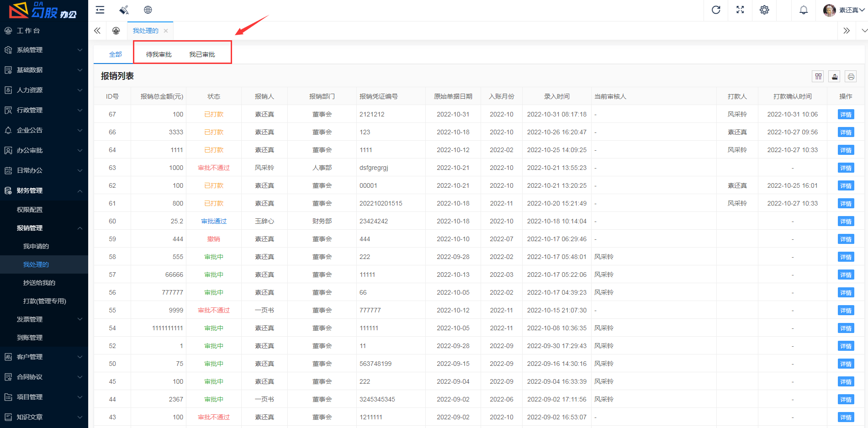The width and height of the screenshot is (868, 428).
Task: Click 录入时间 column header
Action: click(556, 96)
